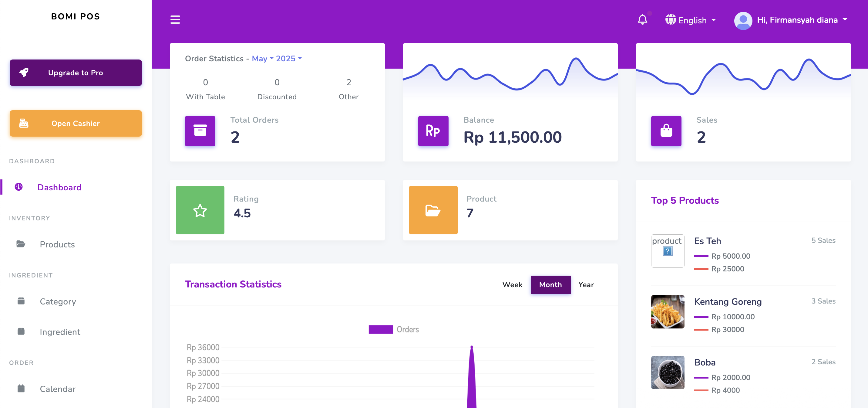Click the Upgrade to Pro button
This screenshot has width=868, height=408.
click(x=76, y=73)
